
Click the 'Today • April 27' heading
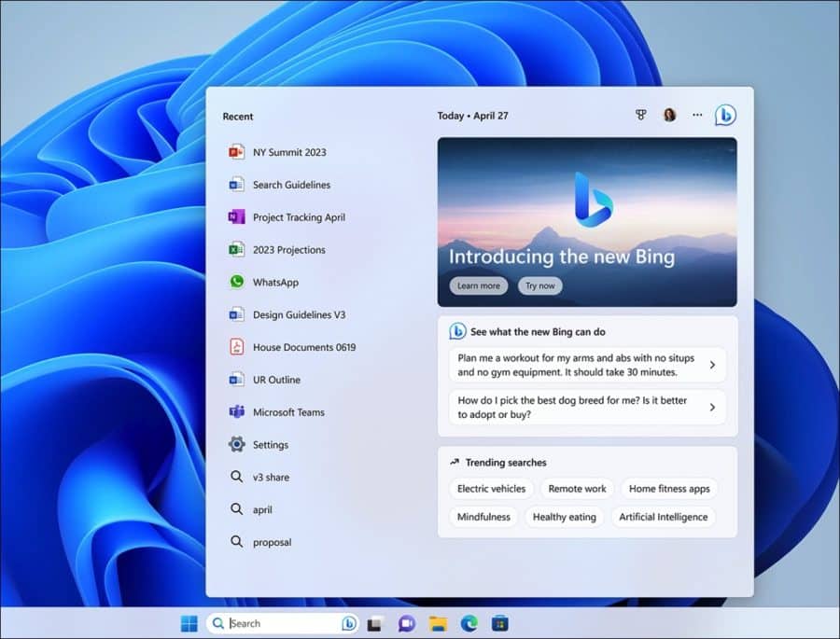(472, 116)
